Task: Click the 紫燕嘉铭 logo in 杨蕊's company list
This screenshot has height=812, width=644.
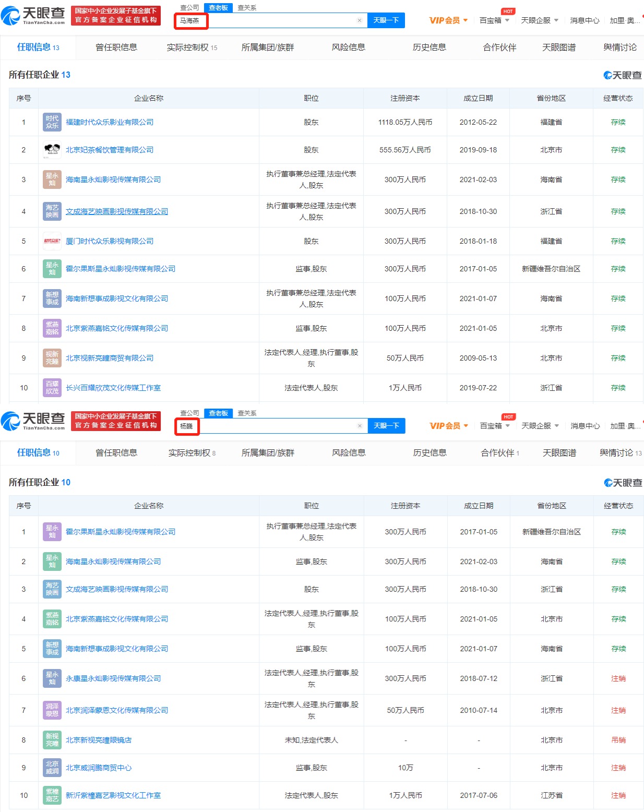Action: 52,619
